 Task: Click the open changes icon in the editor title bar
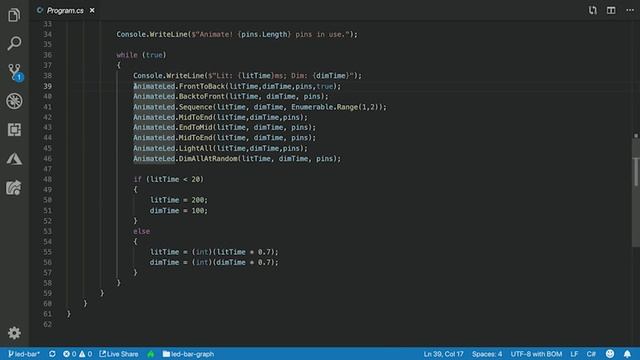(593, 11)
